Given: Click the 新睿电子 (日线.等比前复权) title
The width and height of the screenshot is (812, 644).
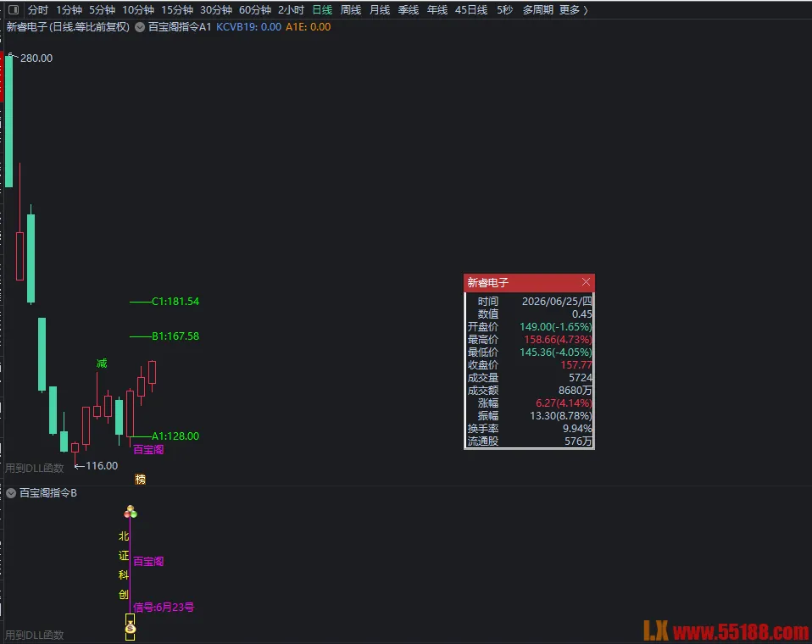Looking at the screenshot, I should point(68,27).
